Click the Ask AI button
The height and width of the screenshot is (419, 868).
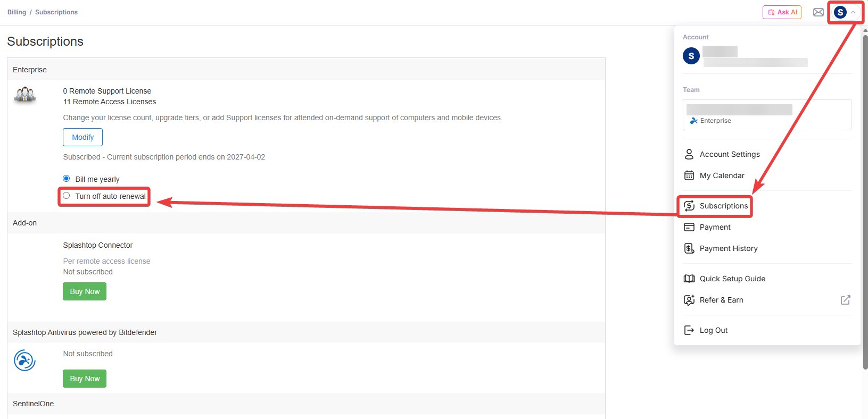[782, 12]
